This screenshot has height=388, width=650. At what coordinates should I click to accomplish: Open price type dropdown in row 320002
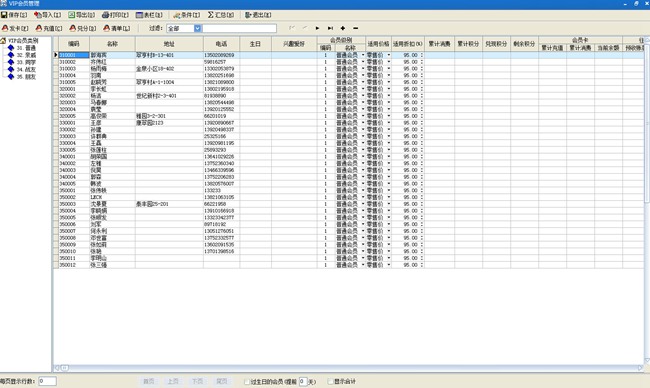(389, 96)
